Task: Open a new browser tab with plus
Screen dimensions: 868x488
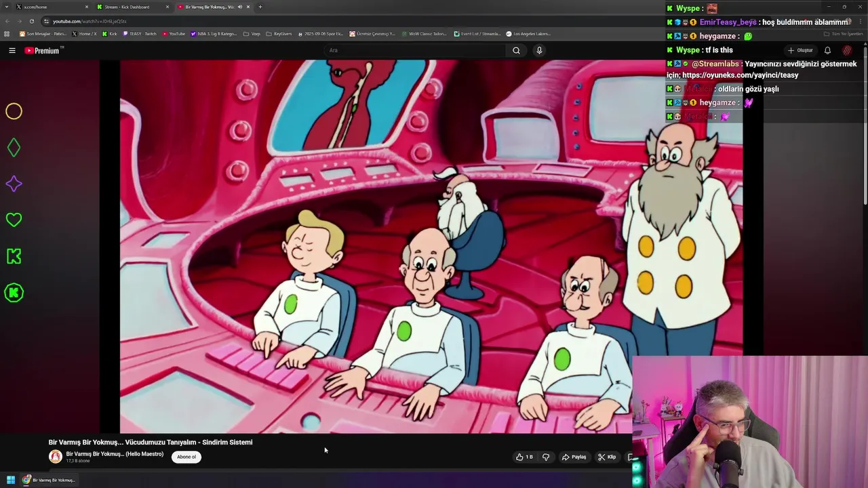Action: [x=260, y=7]
